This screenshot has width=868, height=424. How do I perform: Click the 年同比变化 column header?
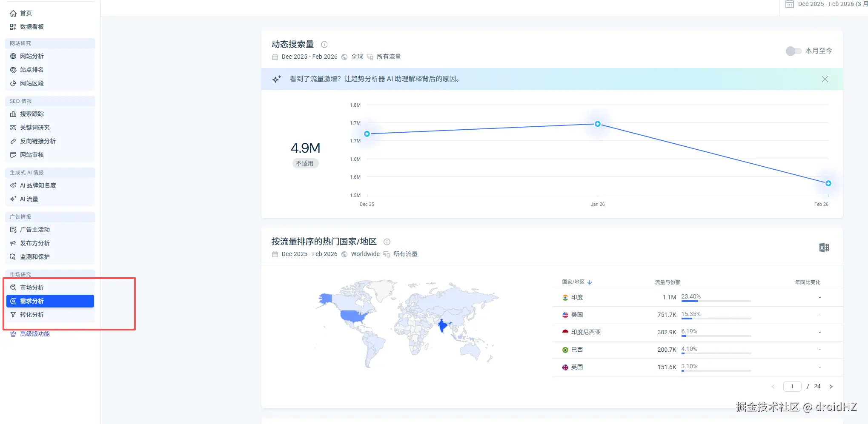[x=808, y=282]
